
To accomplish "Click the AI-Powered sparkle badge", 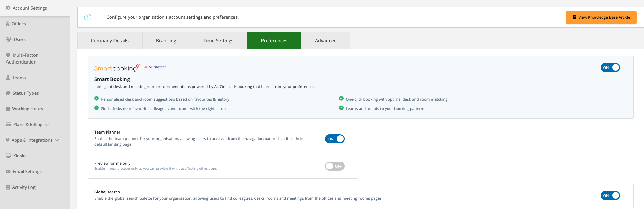I will (x=156, y=67).
